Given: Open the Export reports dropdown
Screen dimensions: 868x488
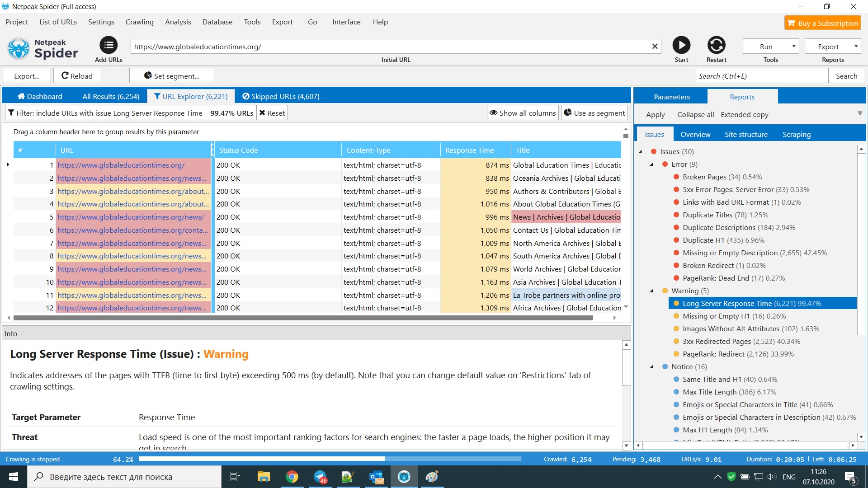Looking at the screenshot, I should click(833, 47).
